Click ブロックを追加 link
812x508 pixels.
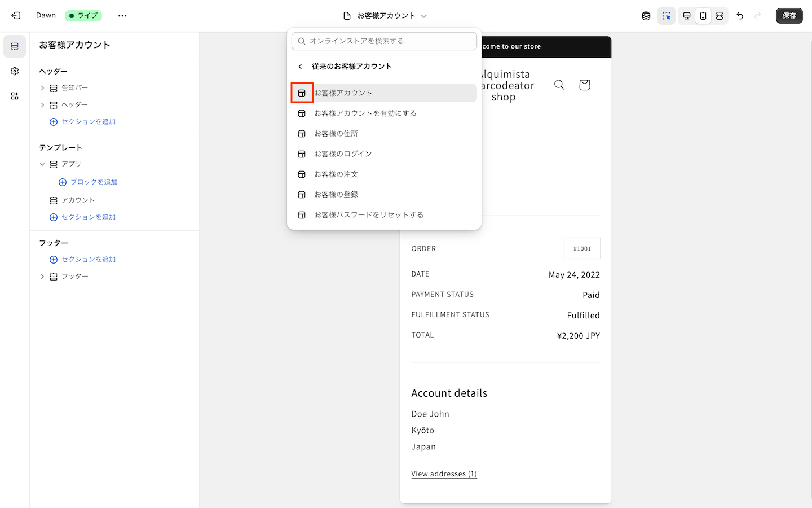[x=94, y=182]
